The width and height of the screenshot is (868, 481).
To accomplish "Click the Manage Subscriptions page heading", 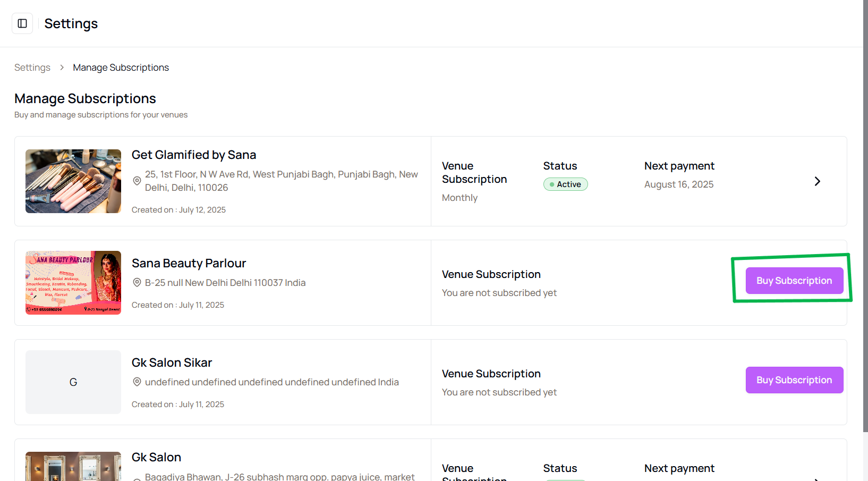I will (x=86, y=98).
